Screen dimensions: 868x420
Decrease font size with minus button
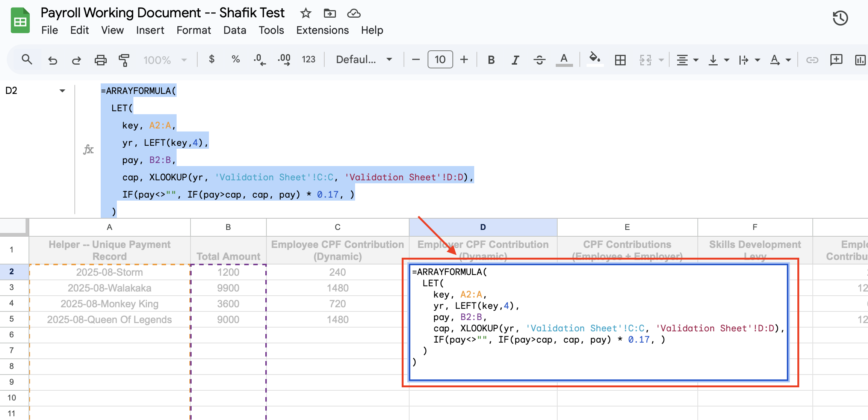click(416, 59)
